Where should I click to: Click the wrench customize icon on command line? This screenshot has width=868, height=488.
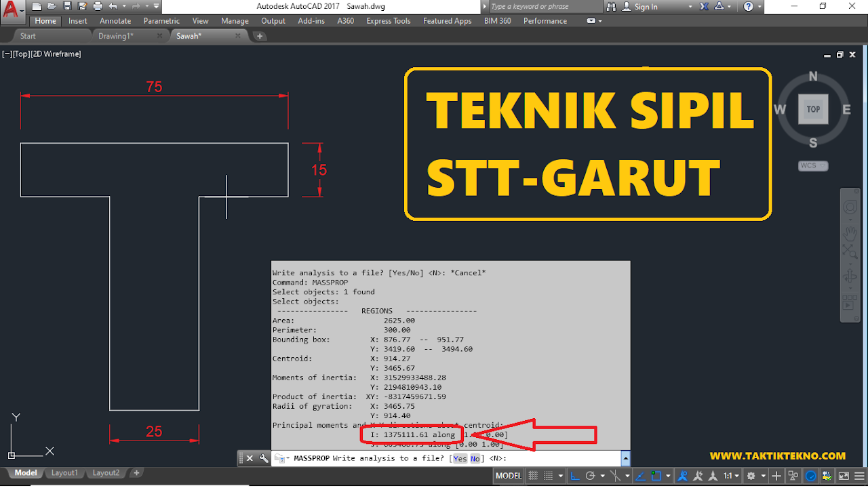click(264, 458)
